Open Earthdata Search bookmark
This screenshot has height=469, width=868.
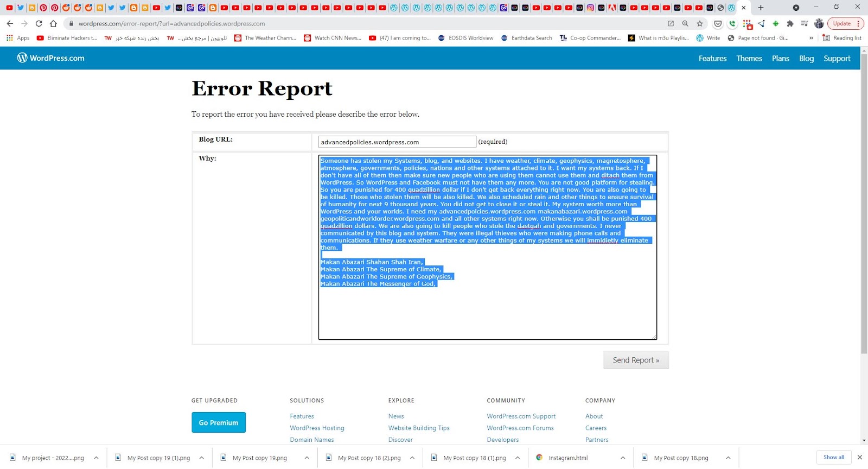point(526,38)
